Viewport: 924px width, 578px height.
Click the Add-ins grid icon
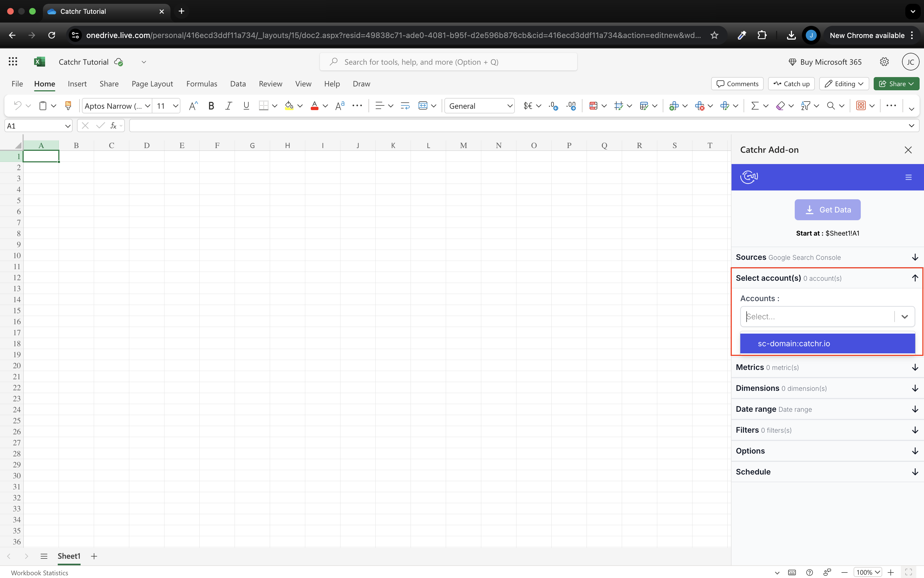(x=861, y=106)
